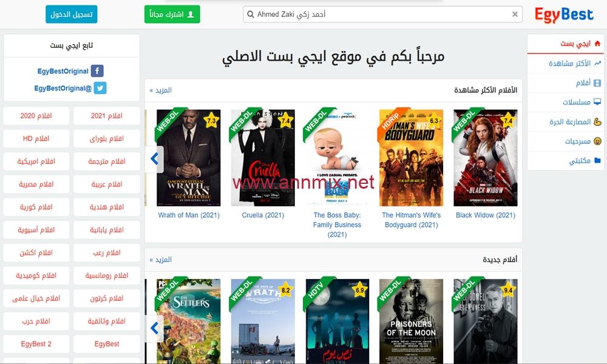Select the EgyBest 2 category

[36, 344]
